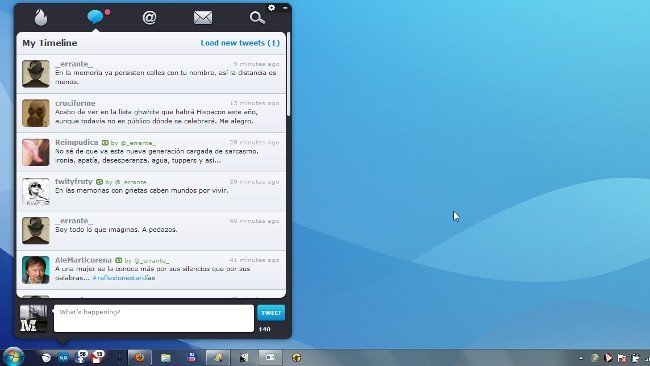650x366 pixels.
Task: Open twityfruty username link
Action: (74, 182)
